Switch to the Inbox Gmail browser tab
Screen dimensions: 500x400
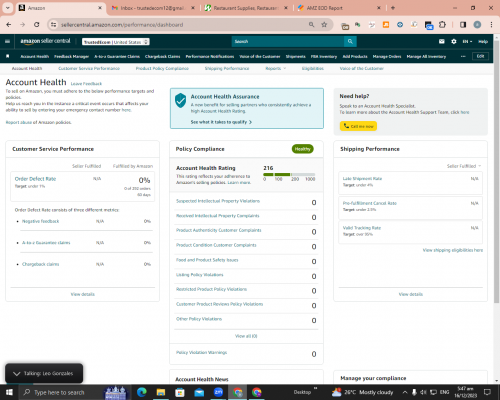point(153,8)
